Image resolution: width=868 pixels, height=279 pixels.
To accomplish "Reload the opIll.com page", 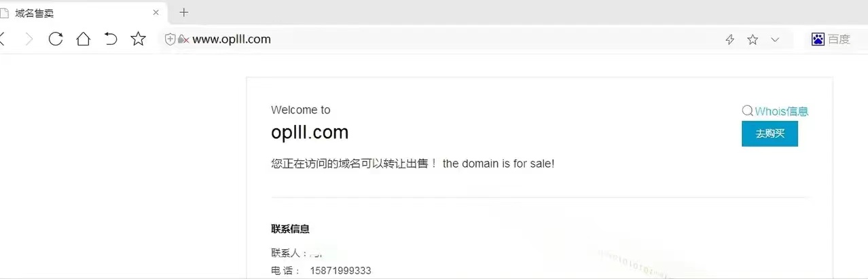I will pos(56,39).
